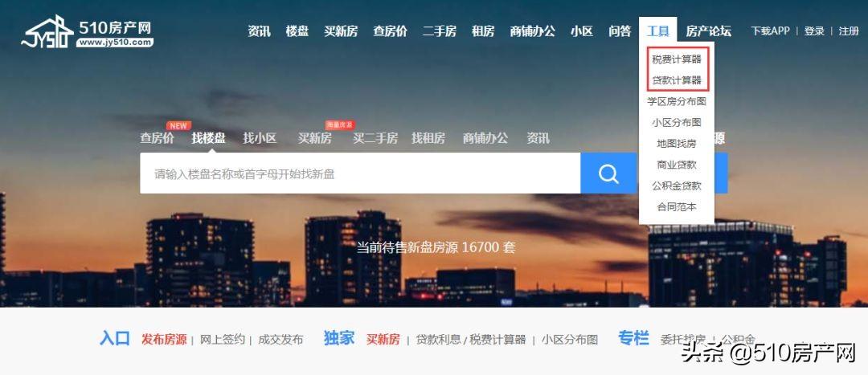Click the 登录 link

(x=814, y=31)
